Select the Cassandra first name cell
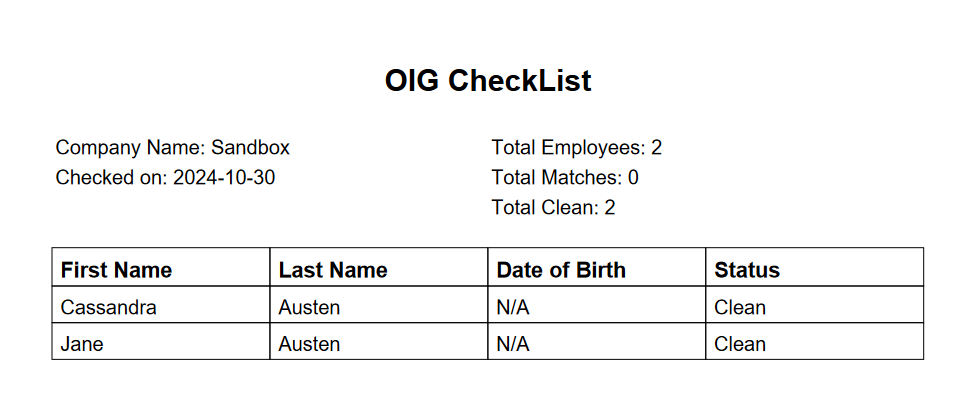 (x=161, y=304)
